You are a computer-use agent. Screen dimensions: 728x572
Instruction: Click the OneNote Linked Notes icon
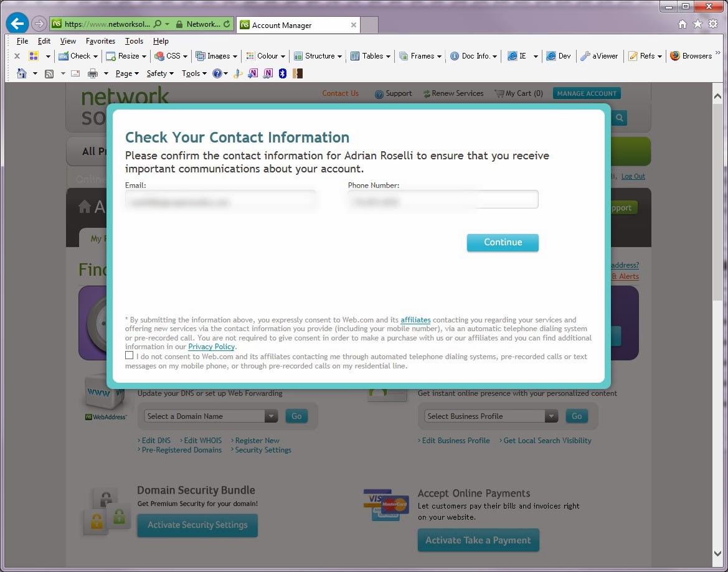coord(268,73)
